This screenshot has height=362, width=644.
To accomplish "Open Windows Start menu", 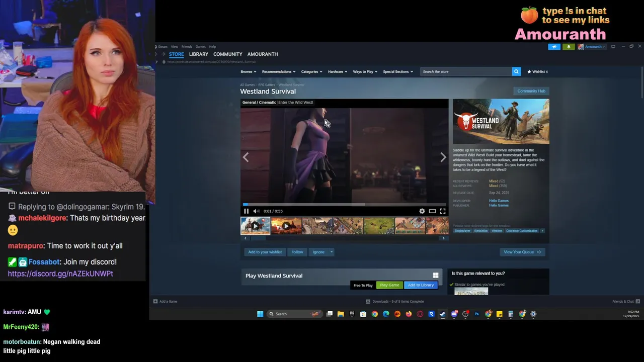I will tap(260, 314).
